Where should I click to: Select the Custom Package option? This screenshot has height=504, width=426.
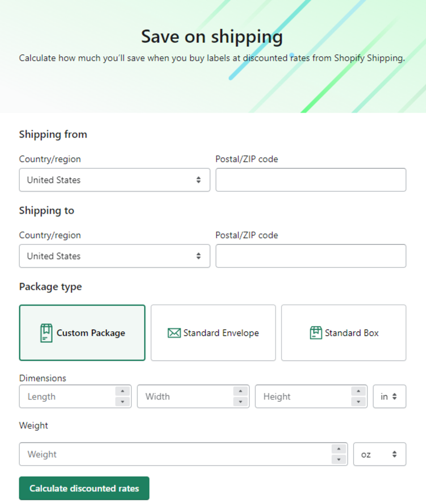pyautogui.click(x=82, y=333)
